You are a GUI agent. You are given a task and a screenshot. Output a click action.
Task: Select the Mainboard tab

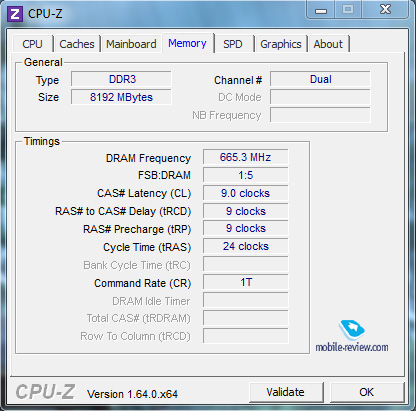click(131, 44)
